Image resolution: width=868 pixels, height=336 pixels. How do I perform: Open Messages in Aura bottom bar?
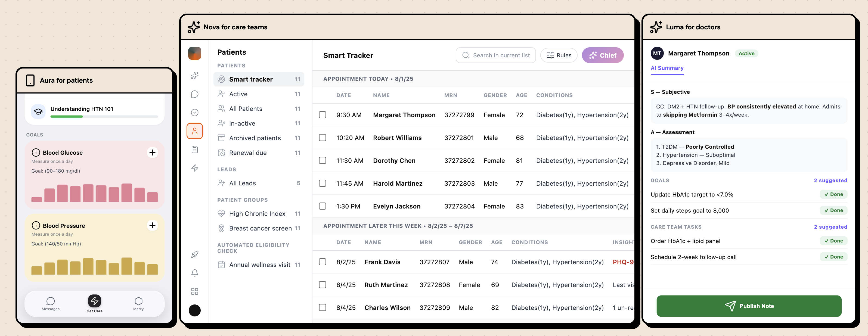(51, 304)
